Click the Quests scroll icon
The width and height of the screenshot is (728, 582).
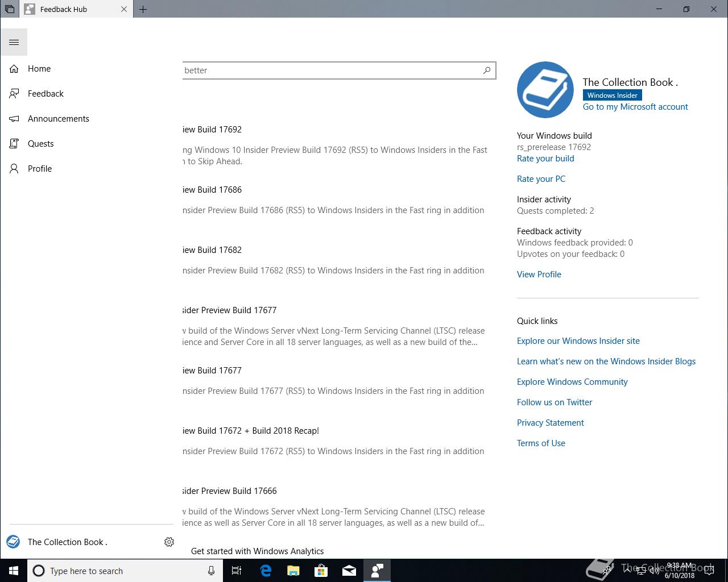[14, 144]
